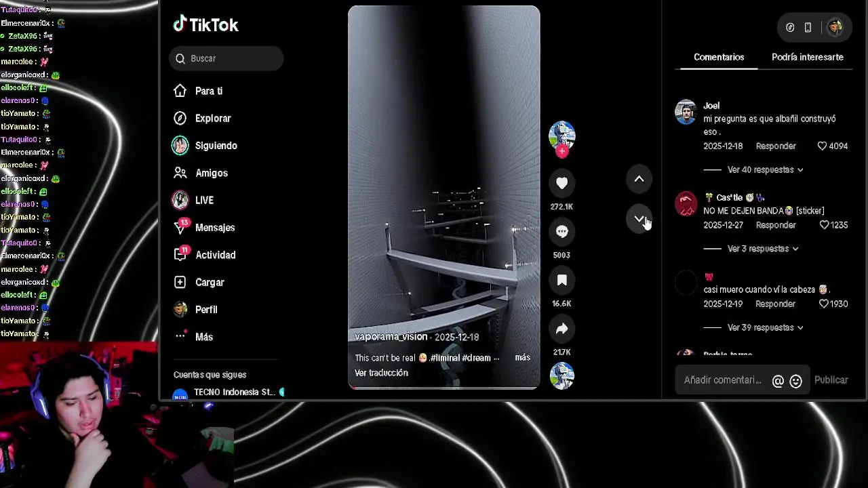Screen dimensions: 868x488
Task: Open comments via speech bubble icon
Action: (x=561, y=232)
